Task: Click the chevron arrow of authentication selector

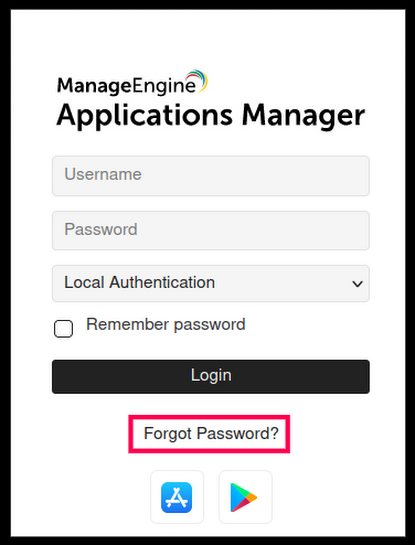Action: tap(357, 284)
